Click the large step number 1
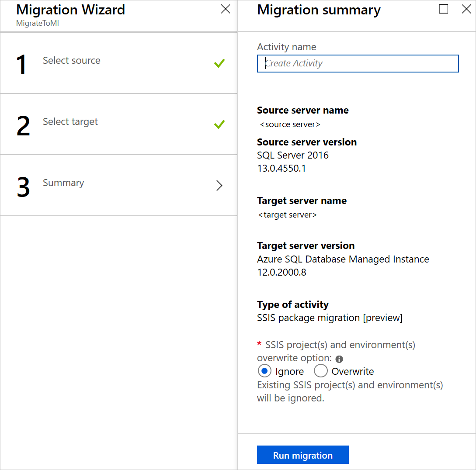Image resolution: width=476 pixels, height=470 pixels. pos(21,64)
